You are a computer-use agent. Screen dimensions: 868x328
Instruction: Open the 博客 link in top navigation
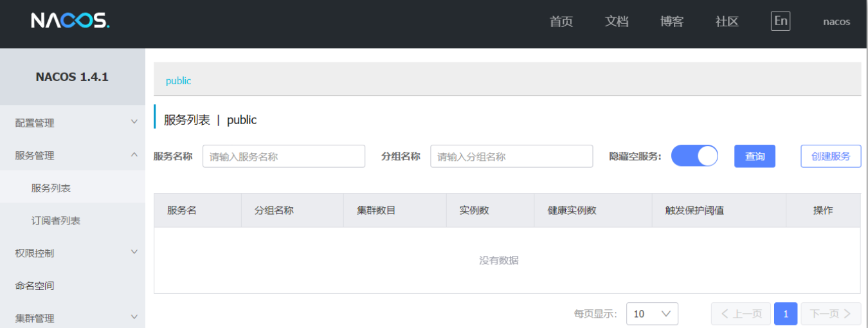[671, 21]
